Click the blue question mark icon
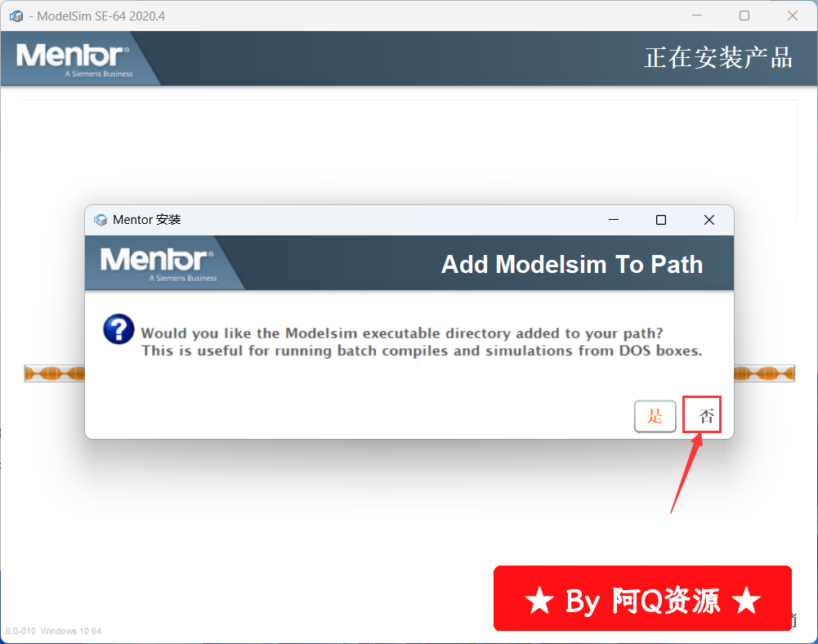This screenshot has width=818, height=644. pyautogui.click(x=118, y=329)
